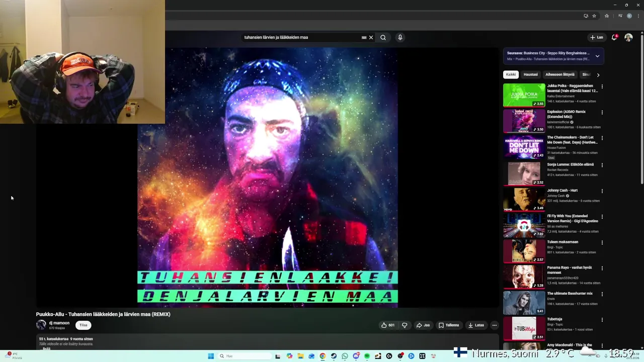The width and height of the screenshot is (644, 362).
Task: Open Copilot from the taskbar
Action: point(289,356)
